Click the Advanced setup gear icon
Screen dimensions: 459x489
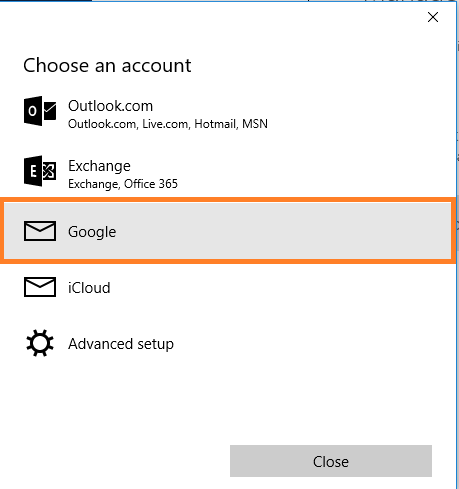[x=40, y=343]
